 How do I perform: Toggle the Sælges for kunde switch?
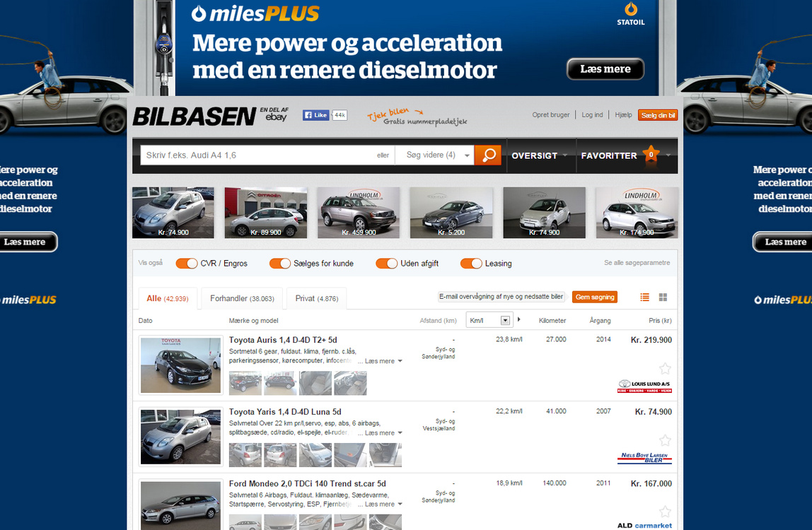[x=279, y=264]
